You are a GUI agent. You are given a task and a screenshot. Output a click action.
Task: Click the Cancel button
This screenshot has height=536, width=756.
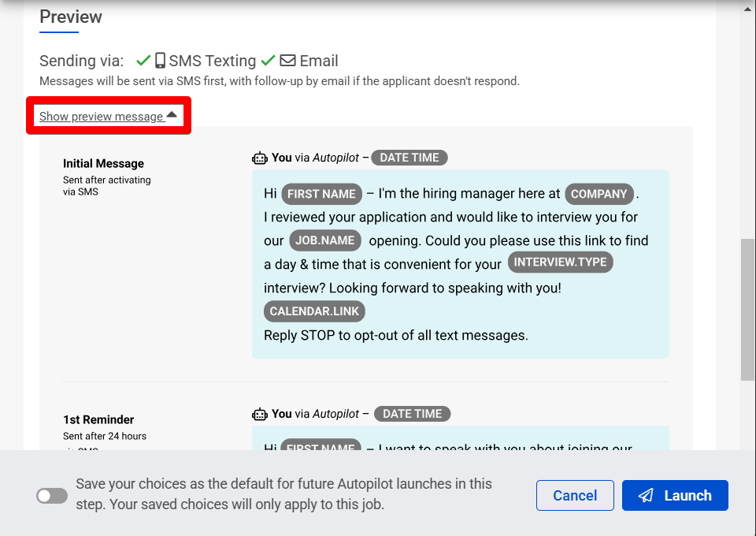[575, 495]
